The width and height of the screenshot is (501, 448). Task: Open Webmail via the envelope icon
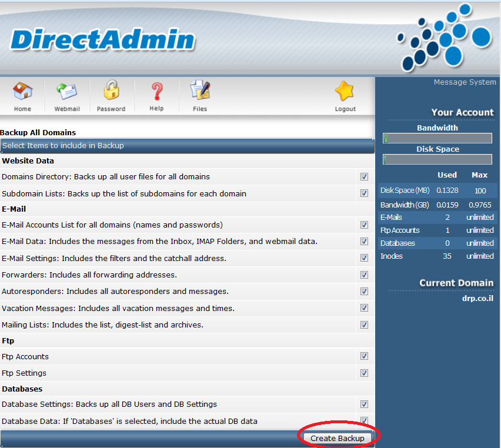click(x=66, y=92)
